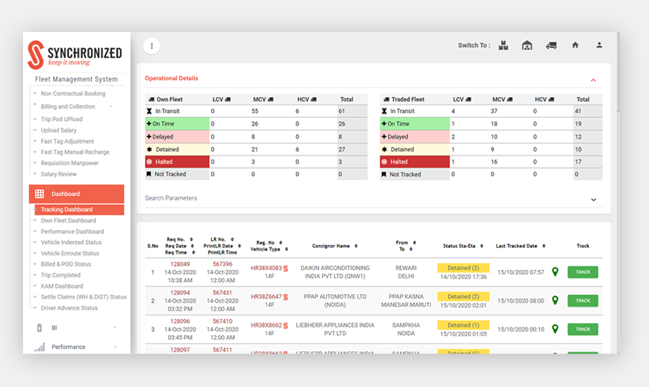Collapse the Operational Details panel
Viewport: 649px width, 387px height.
coord(593,80)
